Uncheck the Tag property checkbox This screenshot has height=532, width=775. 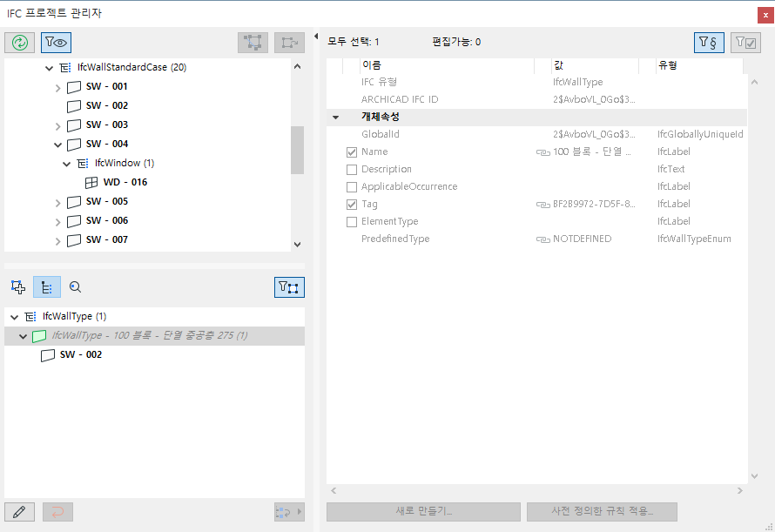point(352,205)
